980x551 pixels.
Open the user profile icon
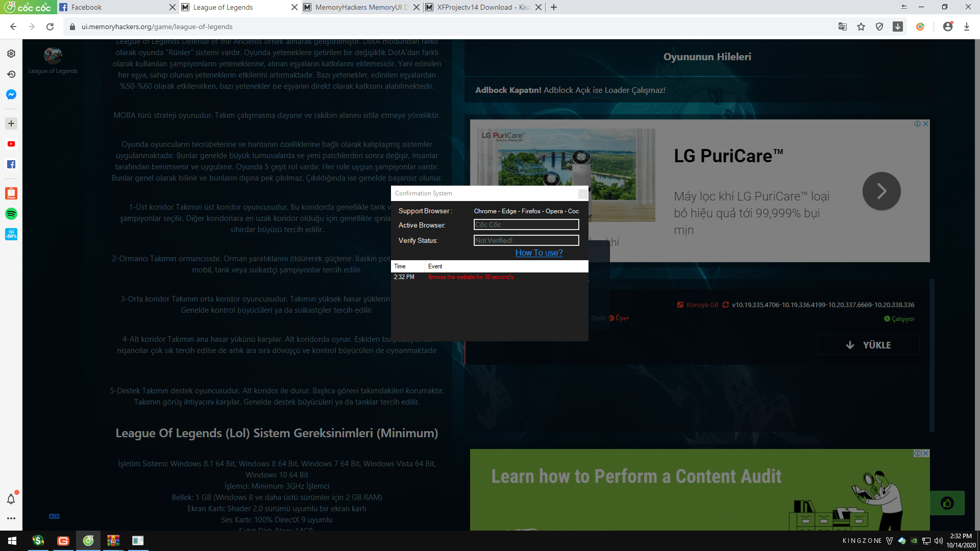(x=948, y=27)
